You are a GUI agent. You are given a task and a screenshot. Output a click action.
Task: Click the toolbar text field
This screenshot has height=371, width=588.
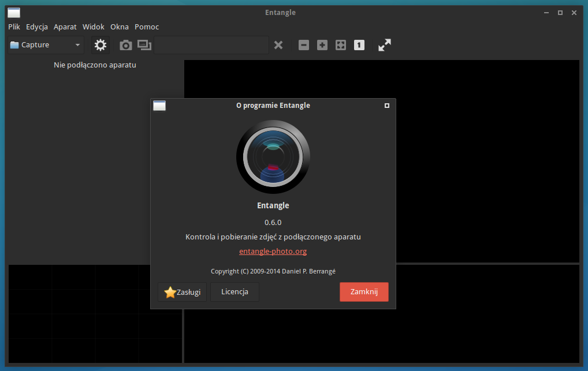coord(211,45)
